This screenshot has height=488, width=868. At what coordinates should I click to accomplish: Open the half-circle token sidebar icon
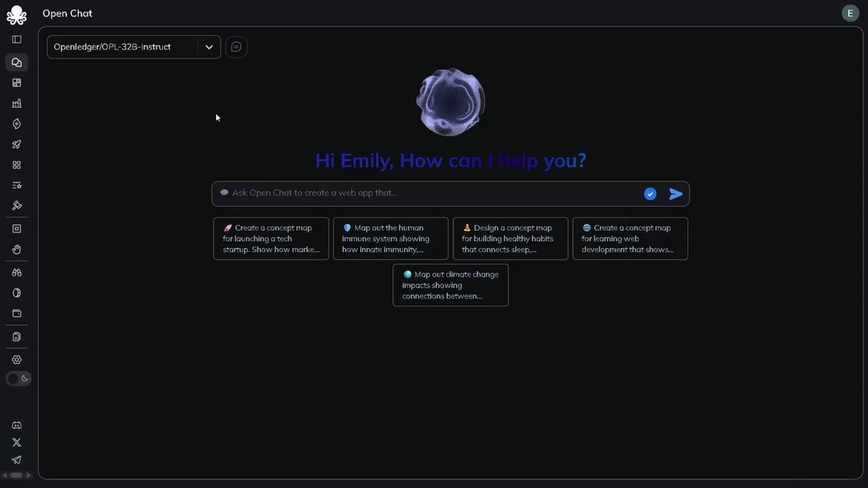[x=17, y=293]
